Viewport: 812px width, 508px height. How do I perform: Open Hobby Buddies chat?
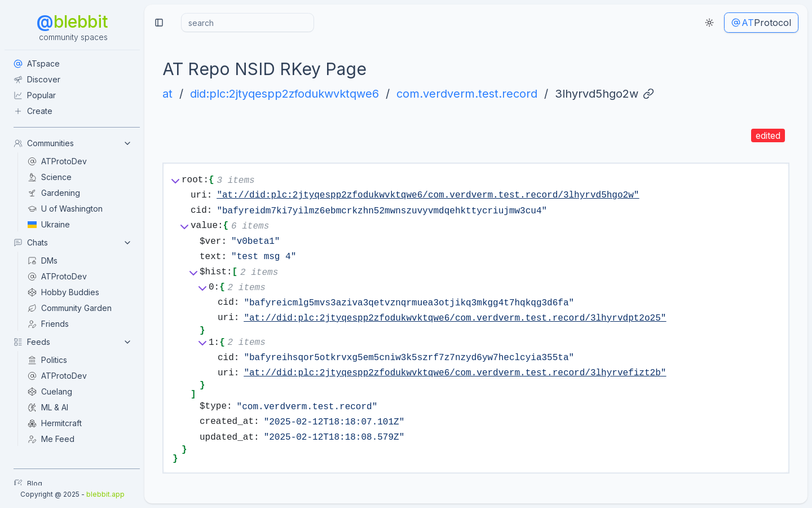tap(70, 292)
